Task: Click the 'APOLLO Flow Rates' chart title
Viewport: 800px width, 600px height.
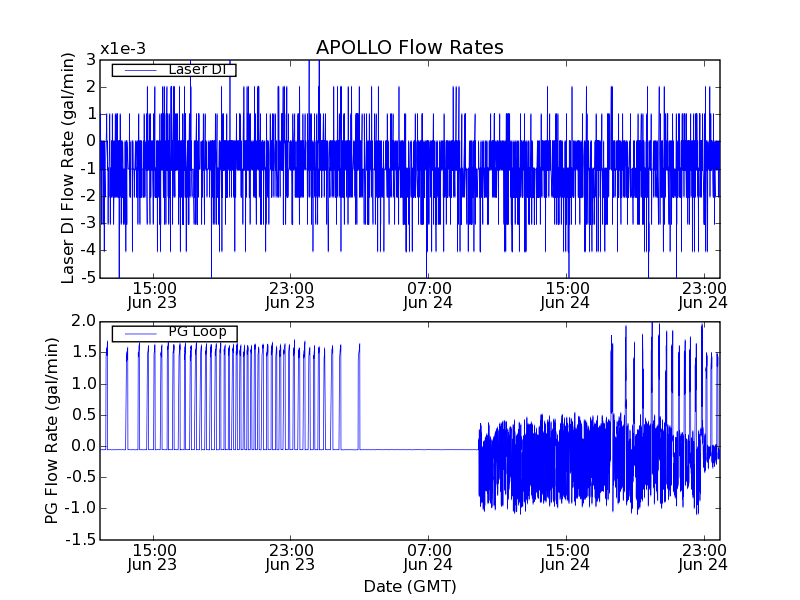Action: 410,47
